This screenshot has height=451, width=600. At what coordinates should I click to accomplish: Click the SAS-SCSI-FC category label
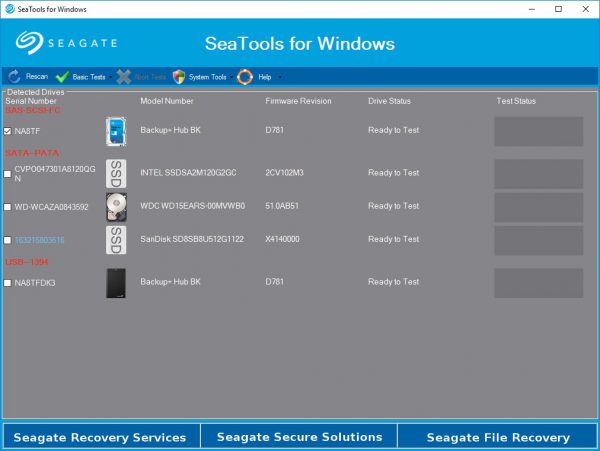point(33,110)
